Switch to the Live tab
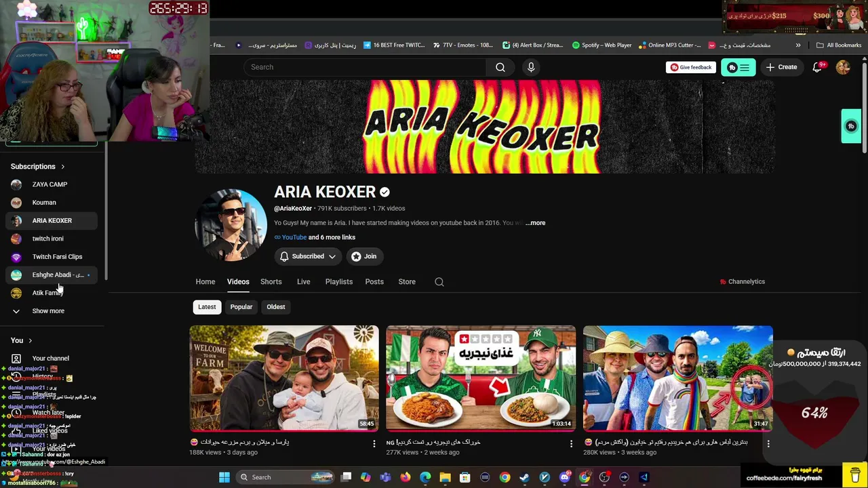This screenshot has height=488, width=868. point(304,282)
